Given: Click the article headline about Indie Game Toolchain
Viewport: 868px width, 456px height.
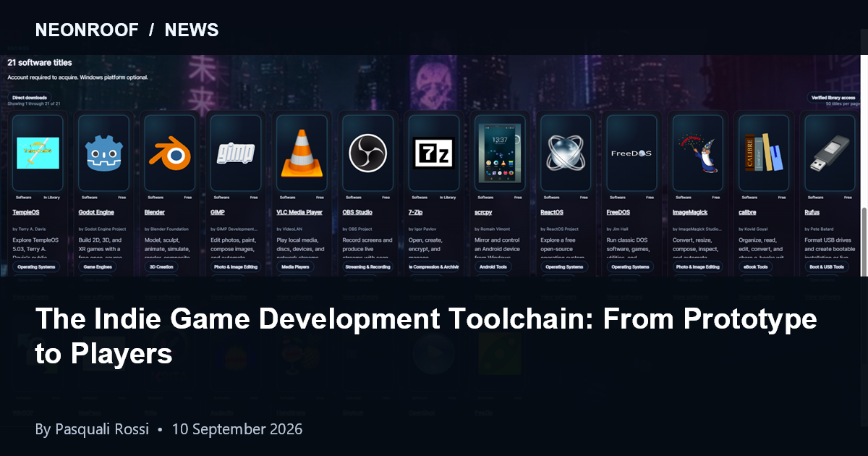Looking at the screenshot, I should coord(426,337).
